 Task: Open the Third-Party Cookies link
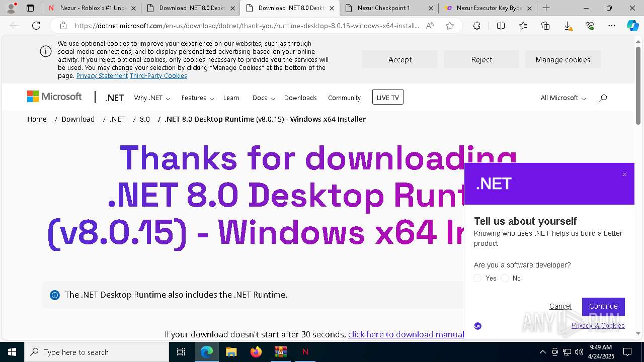click(x=158, y=75)
